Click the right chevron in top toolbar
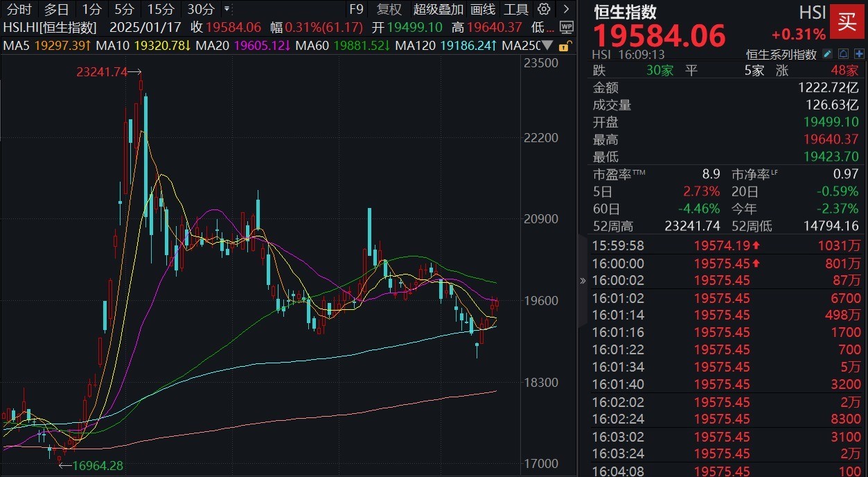 [567, 10]
